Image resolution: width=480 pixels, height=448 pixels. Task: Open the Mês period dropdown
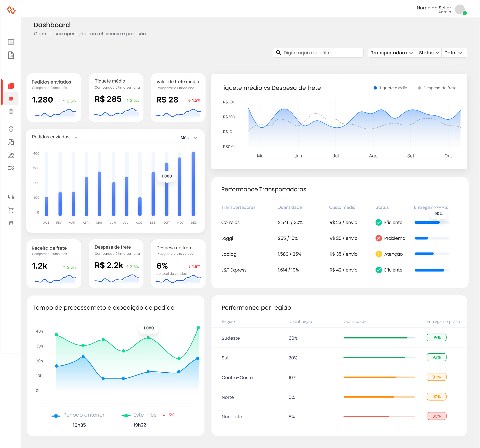pos(189,138)
